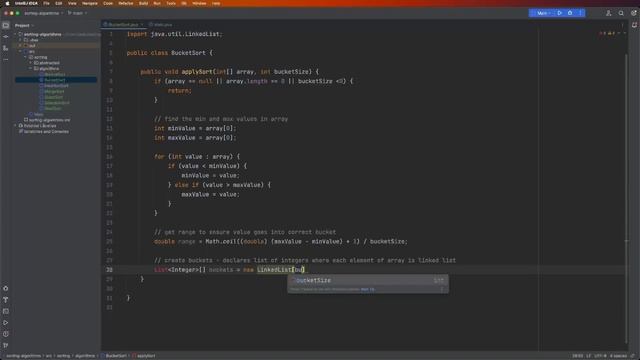Collapse the algorithms package
640x360 pixels.
point(30,69)
